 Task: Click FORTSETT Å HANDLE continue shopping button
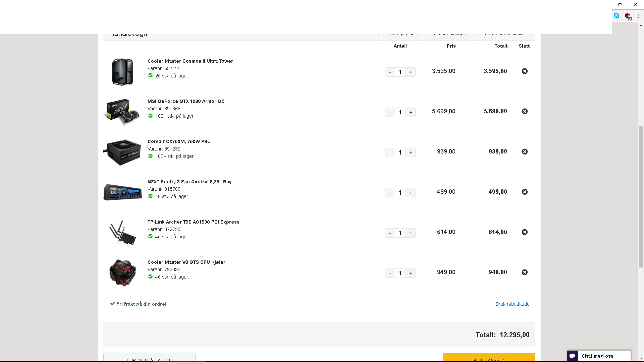click(149, 357)
